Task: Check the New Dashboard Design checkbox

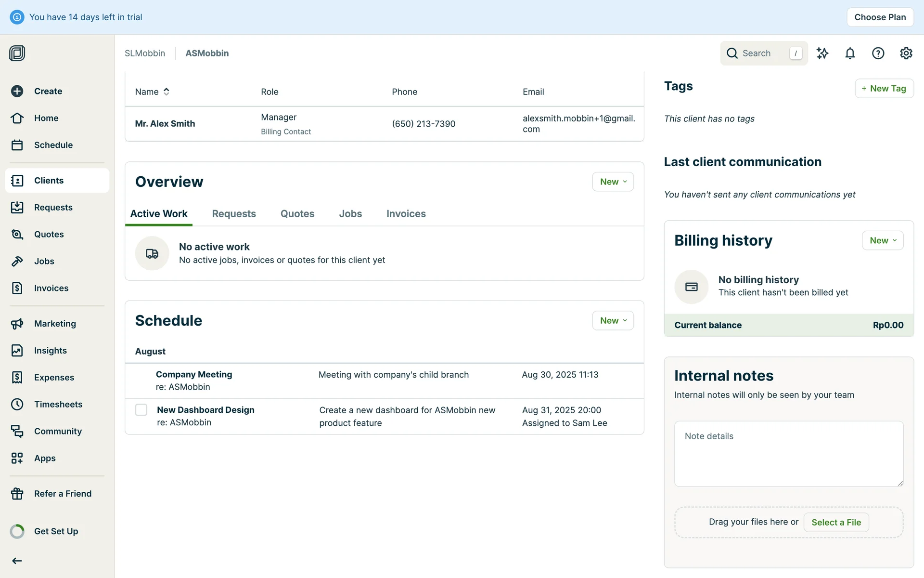Action: point(141,410)
